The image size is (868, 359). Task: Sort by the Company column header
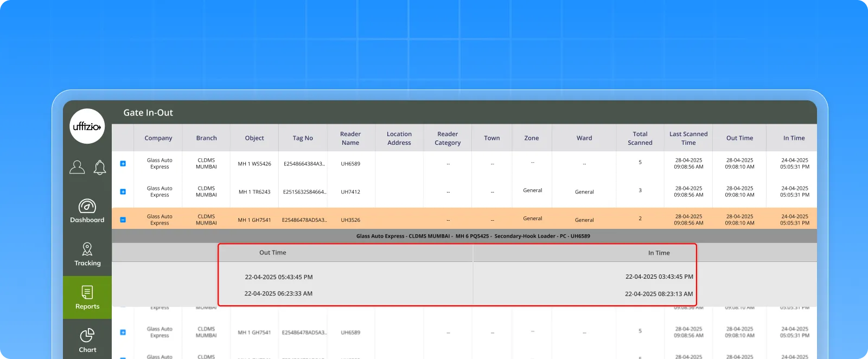pyautogui.click(x=158, y=138)
